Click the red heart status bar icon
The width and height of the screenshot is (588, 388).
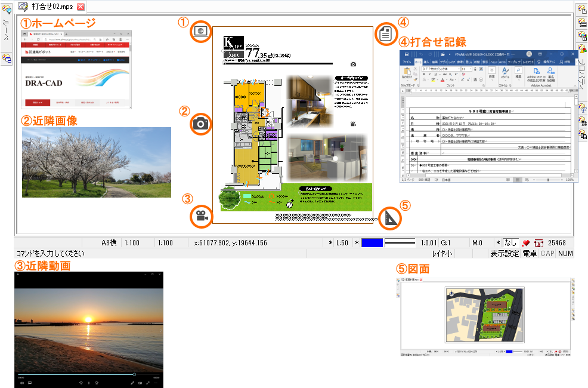525,243
